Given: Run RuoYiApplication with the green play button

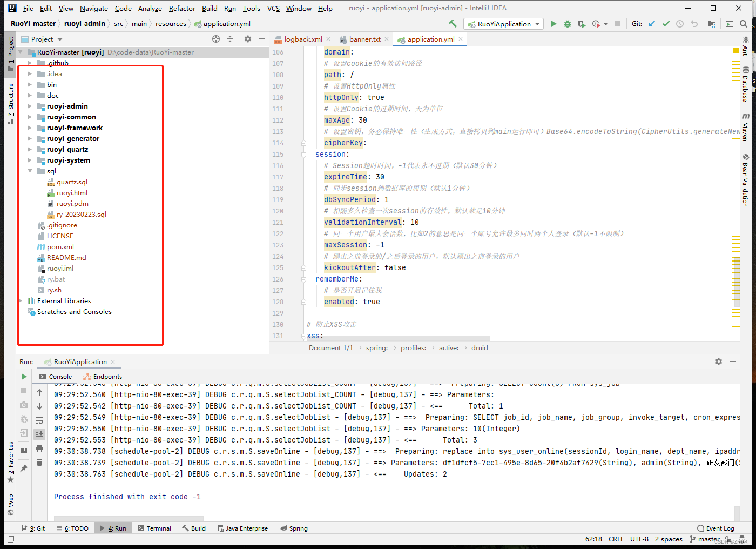Looking at the screenshot, I should [553, 24].
